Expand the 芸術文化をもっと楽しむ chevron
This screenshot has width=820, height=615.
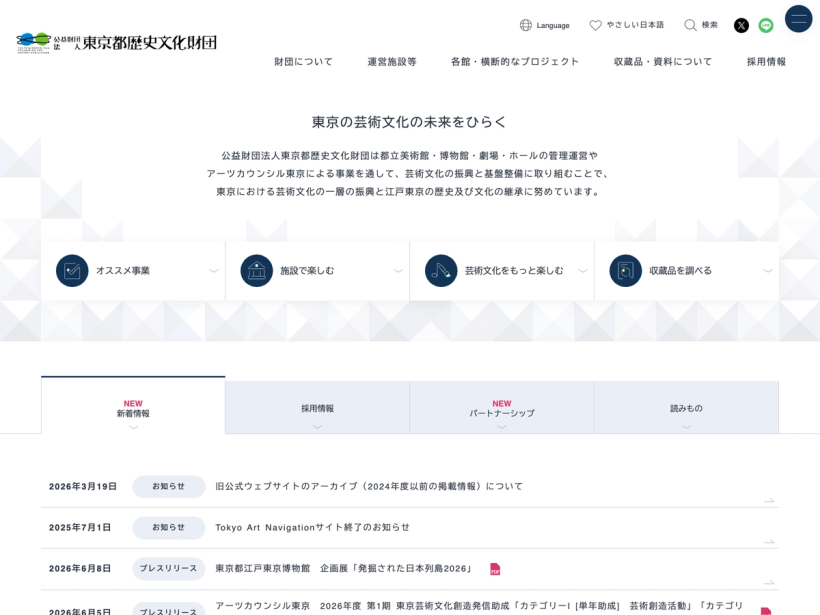583,271
